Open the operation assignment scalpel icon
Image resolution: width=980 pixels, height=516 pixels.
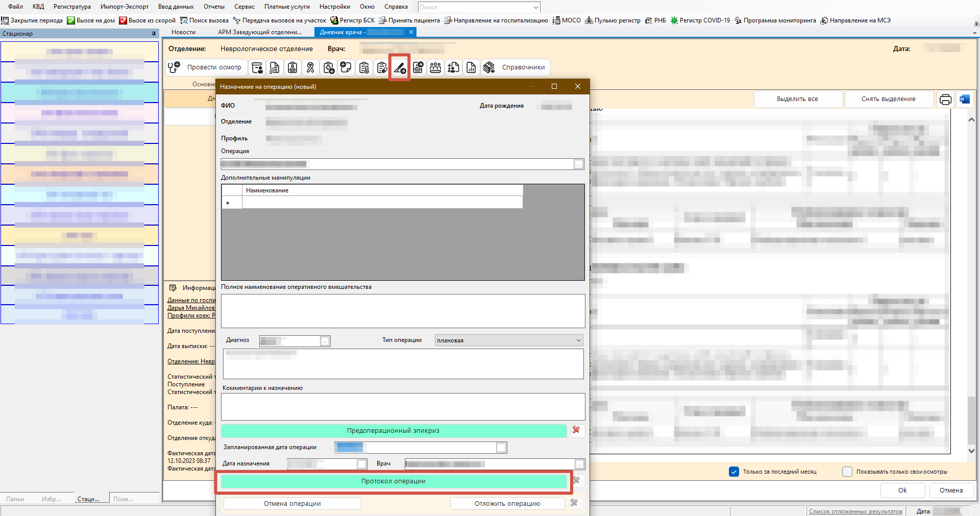pyautogui.click(x=399, y=67)
